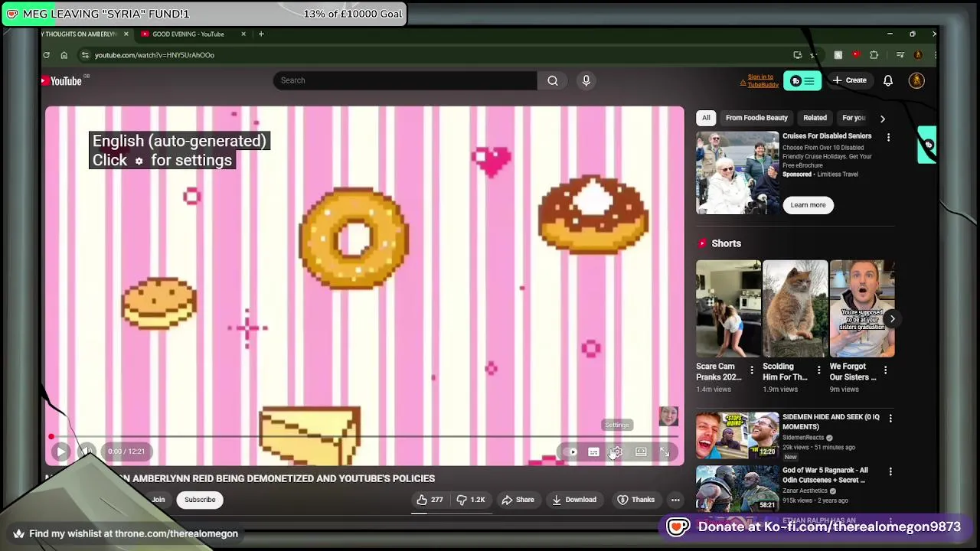Select the From Foodie Beauty chip
Screen dimensions: 980x551
(756, 118)
